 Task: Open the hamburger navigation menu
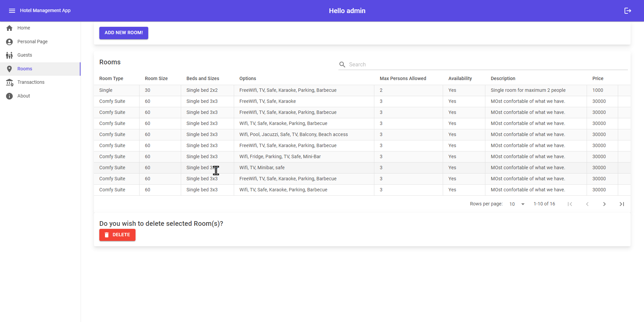[12, 10]
